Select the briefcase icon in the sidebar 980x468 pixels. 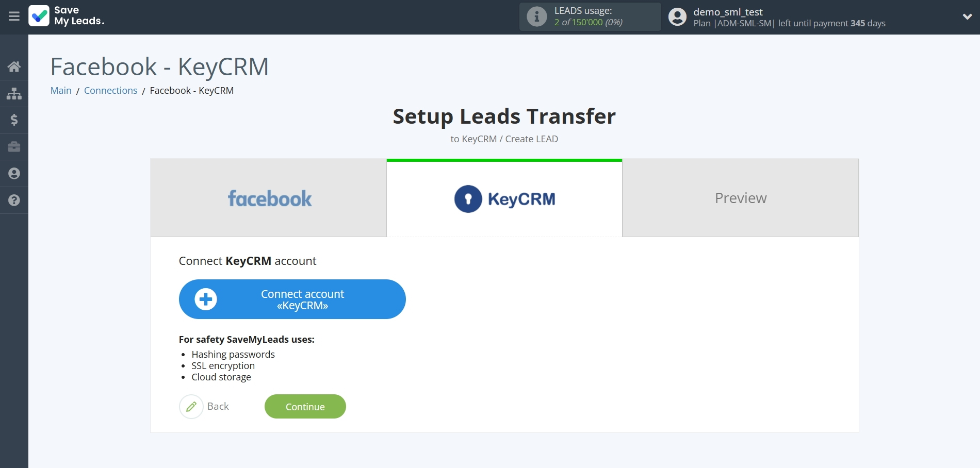(x=14, y=147)
